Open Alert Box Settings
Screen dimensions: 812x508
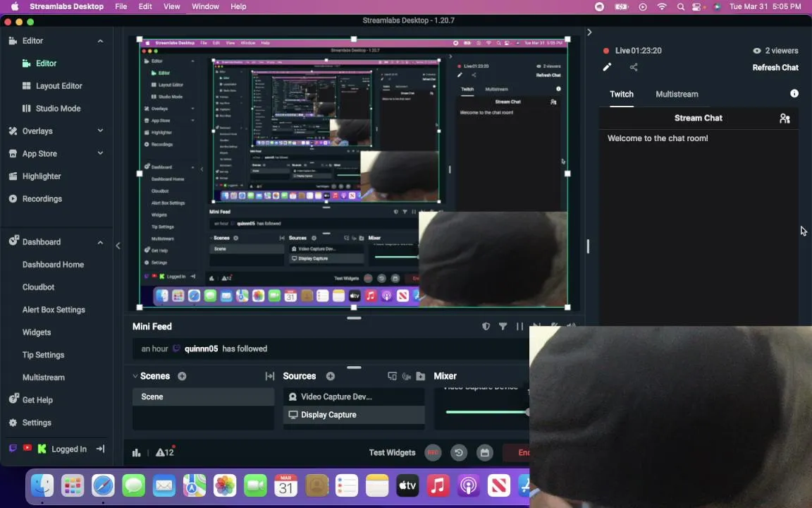[x=54, y=310]
